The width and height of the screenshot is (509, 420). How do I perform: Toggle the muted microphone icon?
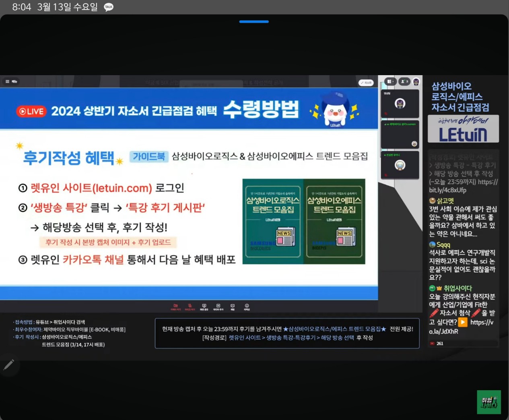pos(190,307)
